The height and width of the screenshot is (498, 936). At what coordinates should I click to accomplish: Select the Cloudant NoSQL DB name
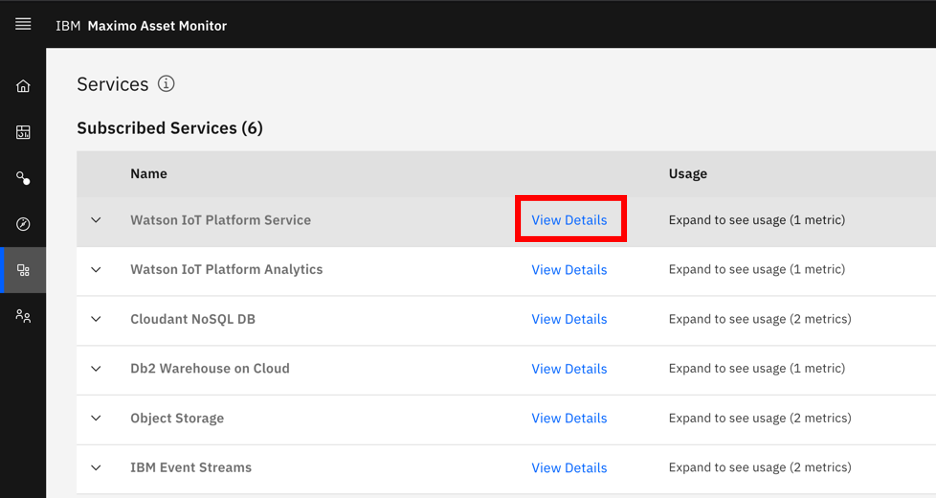193,319
